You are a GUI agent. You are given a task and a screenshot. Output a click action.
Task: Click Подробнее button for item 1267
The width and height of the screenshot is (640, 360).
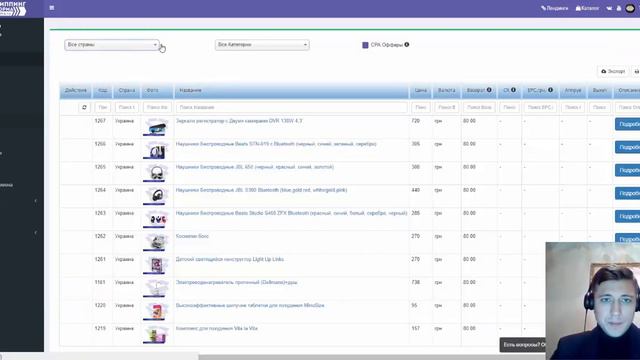(x=628, y=124)
